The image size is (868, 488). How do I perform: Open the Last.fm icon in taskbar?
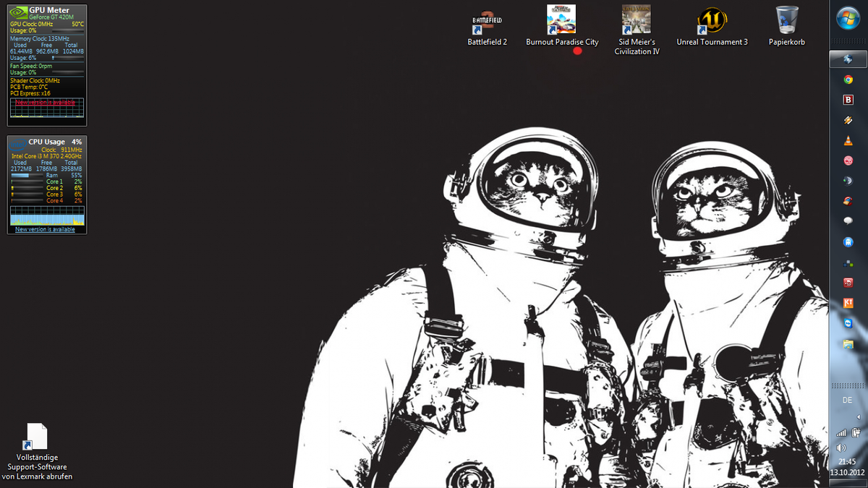(x=848, y=160)
